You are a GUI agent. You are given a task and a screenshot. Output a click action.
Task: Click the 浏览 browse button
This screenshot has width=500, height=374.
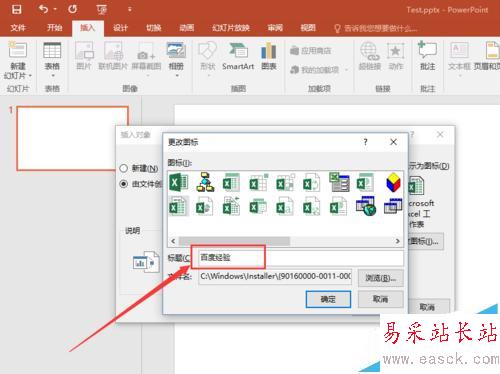coord(381,278)
